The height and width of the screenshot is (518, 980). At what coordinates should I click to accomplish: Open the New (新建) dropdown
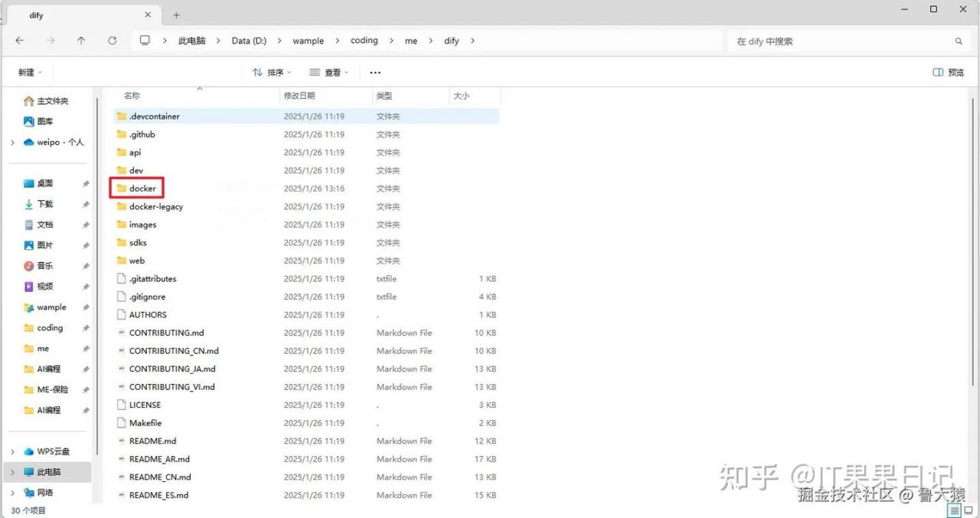tap(30, 72)
